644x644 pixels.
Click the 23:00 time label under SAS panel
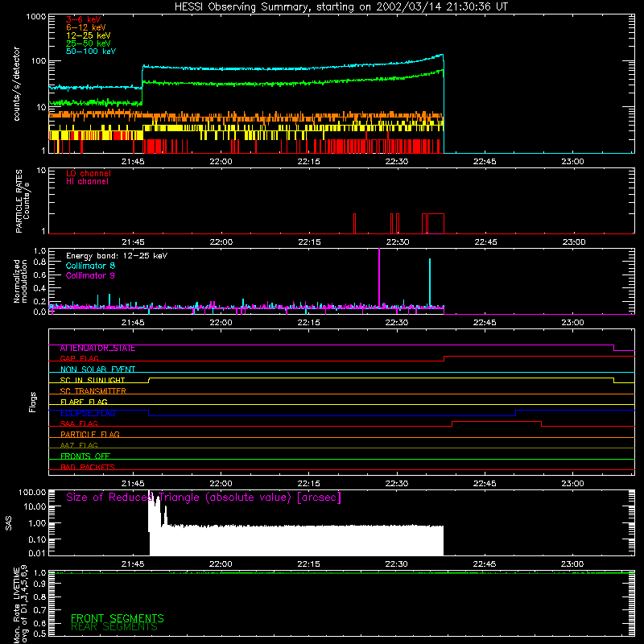click(572, 564)
